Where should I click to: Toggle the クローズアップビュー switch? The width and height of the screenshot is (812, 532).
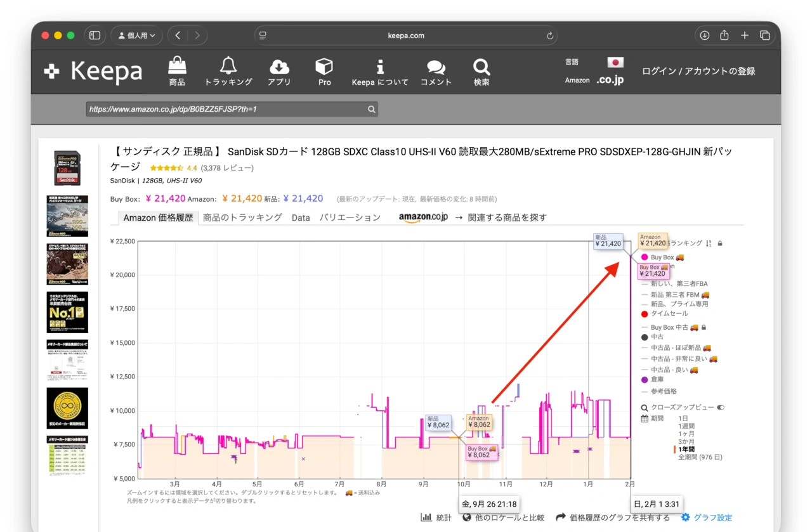click(x=721, y=408)
